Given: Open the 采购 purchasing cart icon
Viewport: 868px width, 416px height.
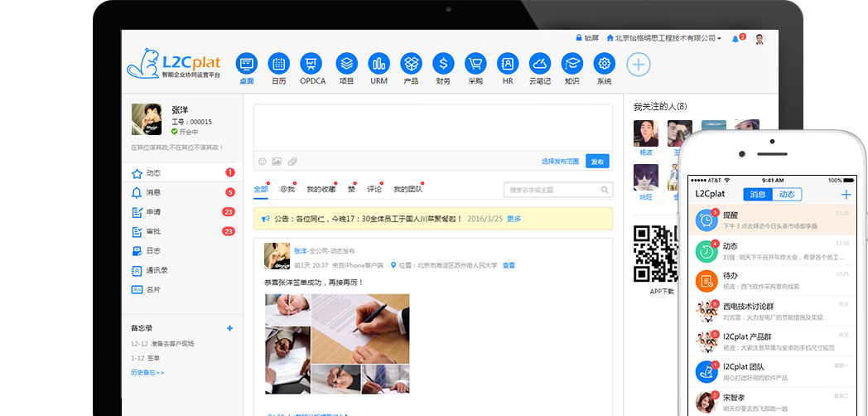Looking at the screenshot, I should (475, 64).
